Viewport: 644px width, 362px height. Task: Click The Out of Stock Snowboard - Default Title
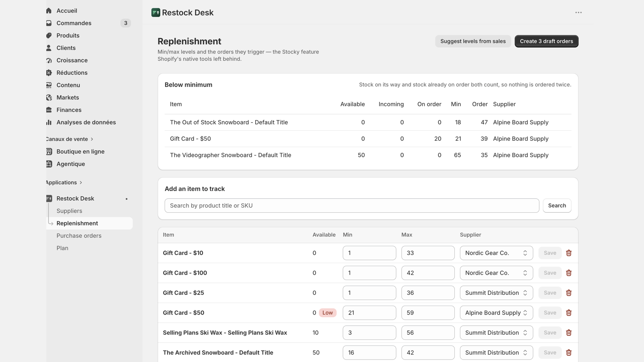pos(229,123)
